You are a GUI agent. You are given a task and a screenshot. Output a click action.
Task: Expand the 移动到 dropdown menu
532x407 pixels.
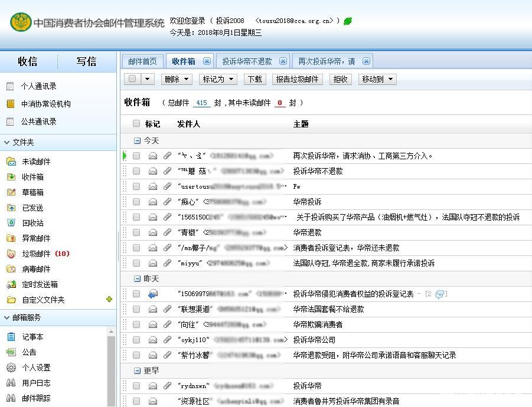377,79
